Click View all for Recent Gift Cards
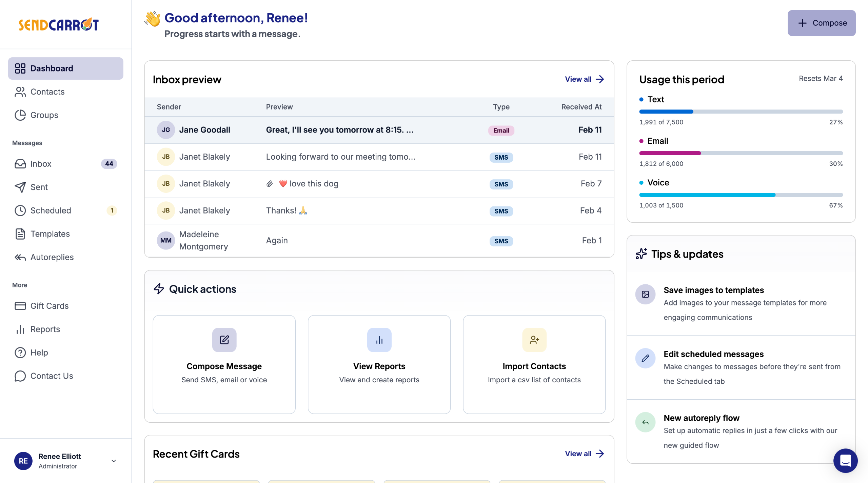The width and height of the screenshot is (868, 483). pos(584,454)
